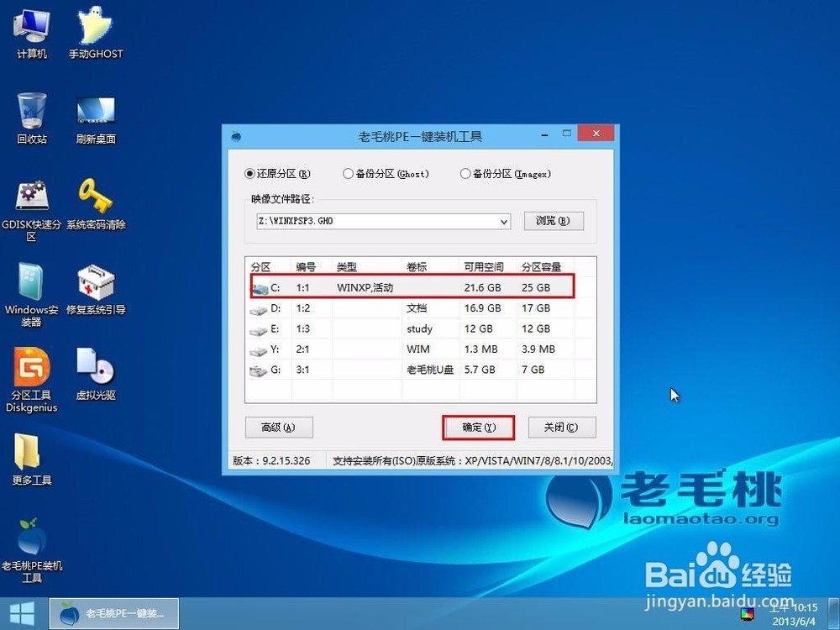Open 高级(A) advanced options

(x=279, y=428)
